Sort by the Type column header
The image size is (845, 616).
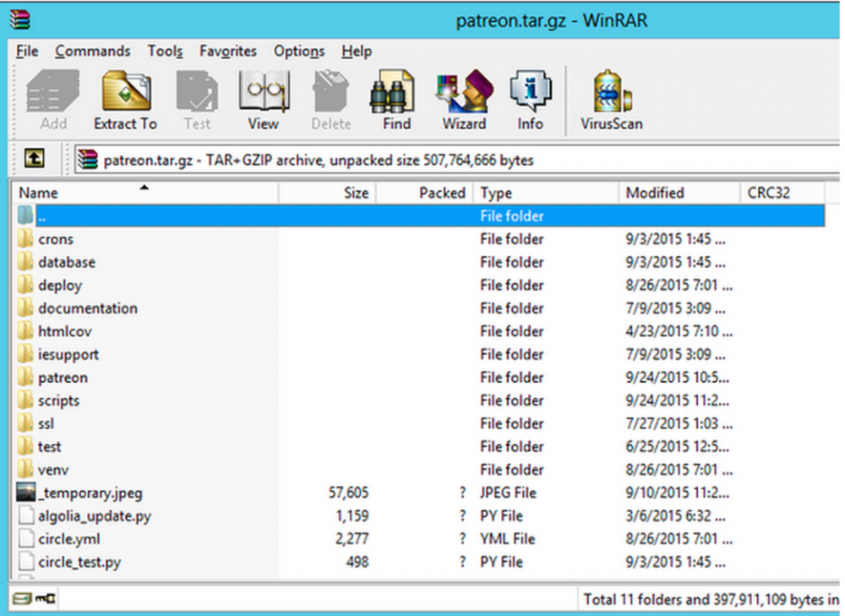click(x=545, y=193)
